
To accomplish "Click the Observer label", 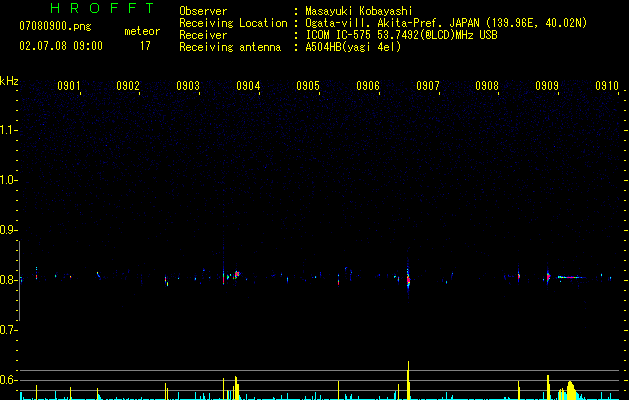I will (x=203, y=11).
